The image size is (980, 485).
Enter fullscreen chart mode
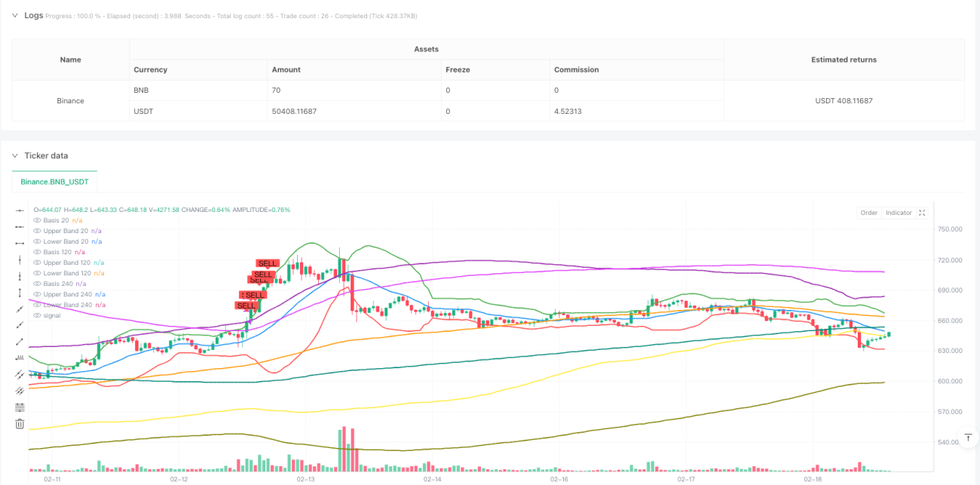click(x=921, y=213)
